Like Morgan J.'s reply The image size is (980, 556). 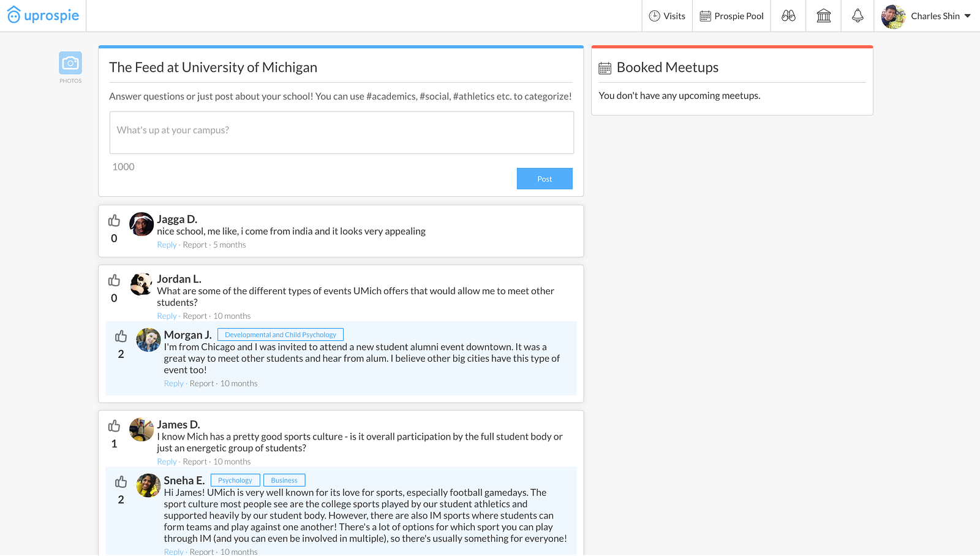click(x=121, y=337)
